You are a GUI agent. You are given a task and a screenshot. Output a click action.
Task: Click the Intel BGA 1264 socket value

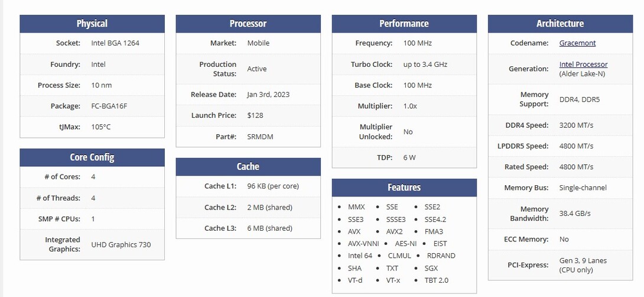pyautogui.click(x=115, y=43)
